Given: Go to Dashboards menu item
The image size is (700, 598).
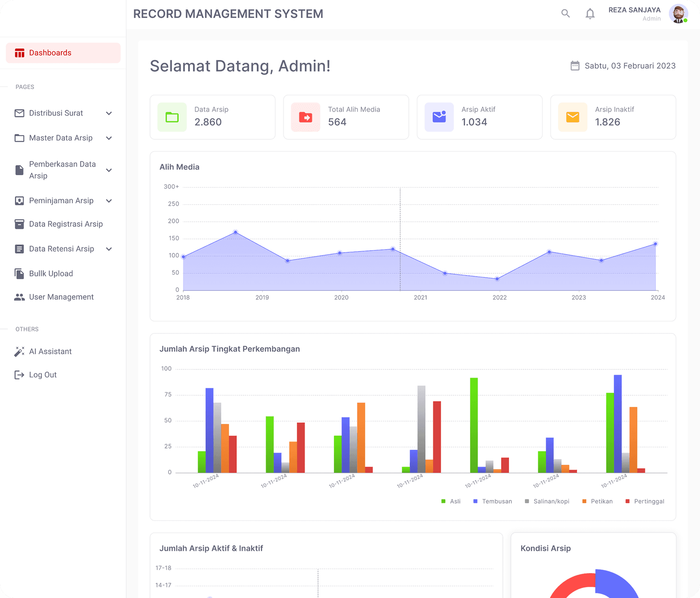Looking at the screenshot, I should (63, 53).
